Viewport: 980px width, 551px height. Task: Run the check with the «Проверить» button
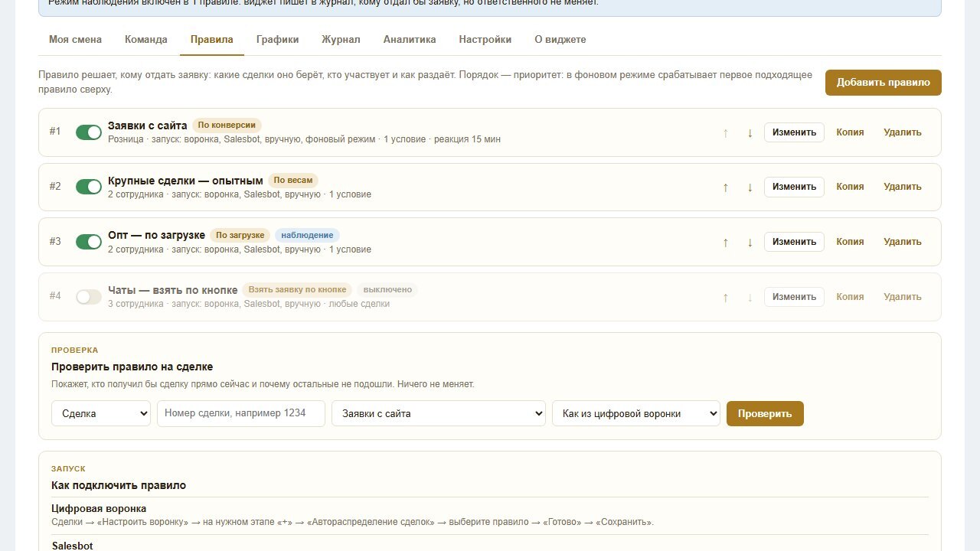pyautogui.click(x=765, y=413)
